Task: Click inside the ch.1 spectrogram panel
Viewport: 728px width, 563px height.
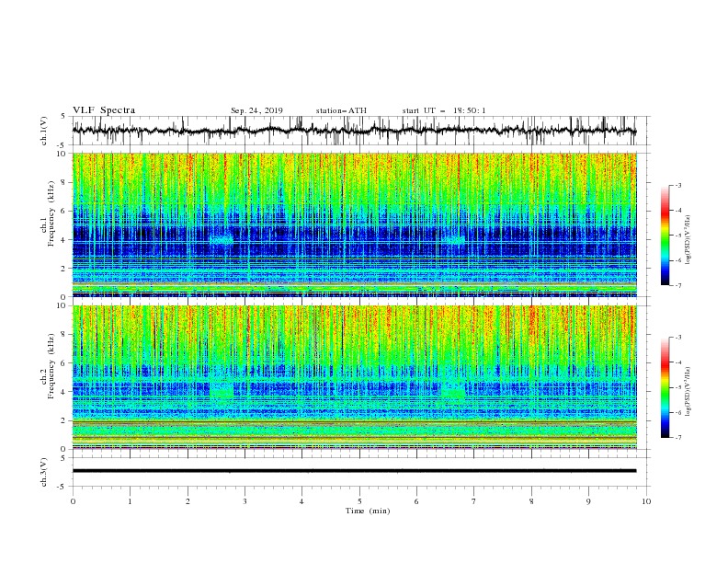Action: click(x=354, y=224)
